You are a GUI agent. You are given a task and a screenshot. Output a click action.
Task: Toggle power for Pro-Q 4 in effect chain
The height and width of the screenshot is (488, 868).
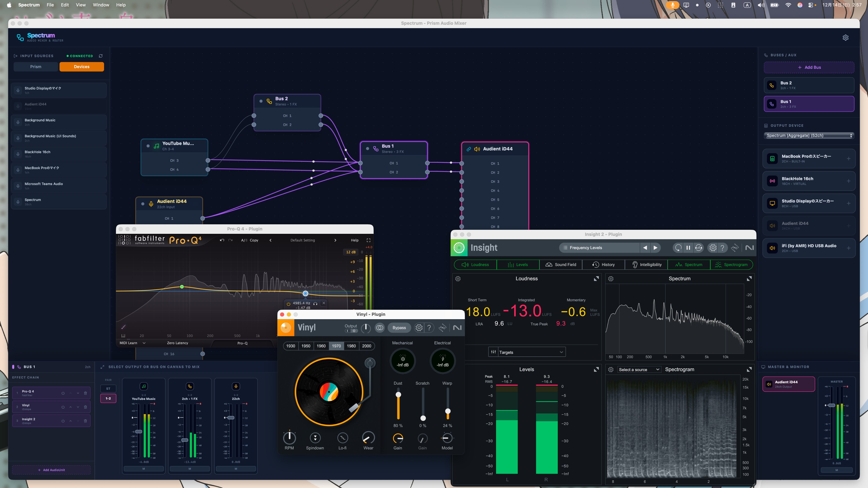point(63,393)
